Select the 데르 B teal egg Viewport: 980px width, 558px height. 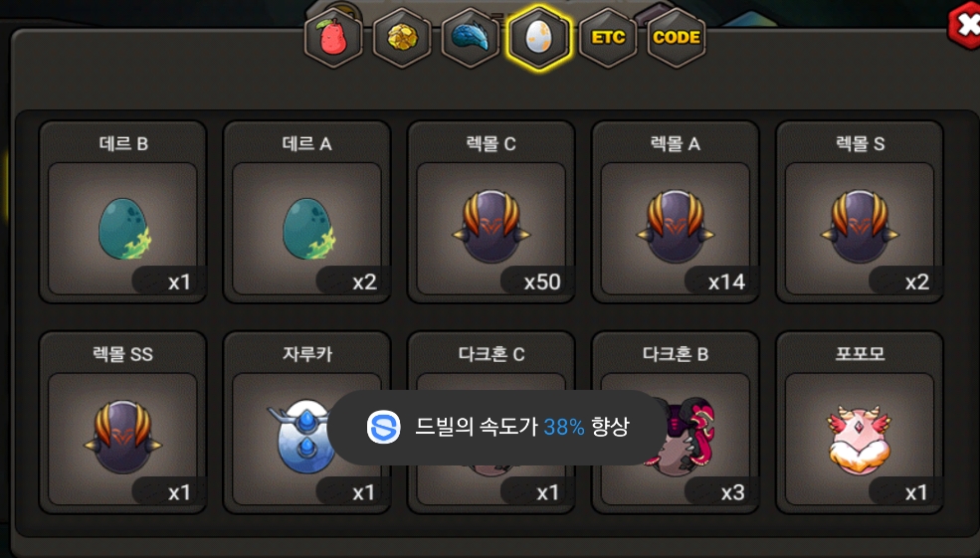[x=122, y=212]
